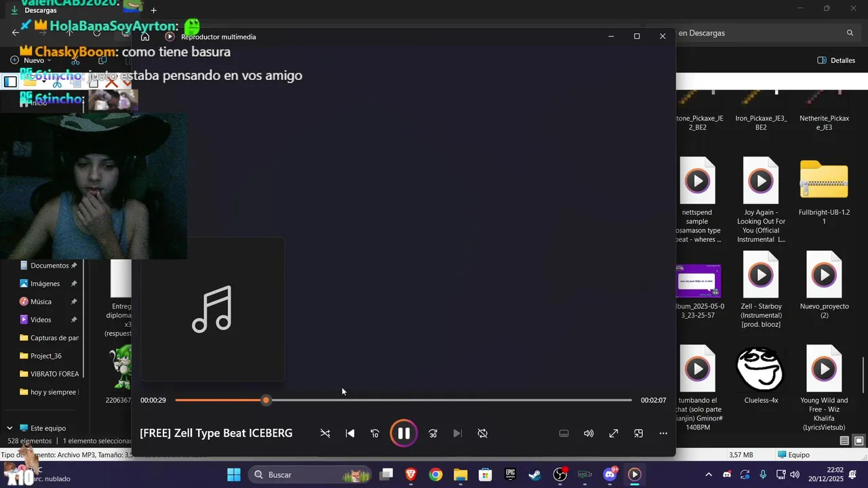Select the Iron_Pickaxe_JE3_BE2 file

[761, 110]
